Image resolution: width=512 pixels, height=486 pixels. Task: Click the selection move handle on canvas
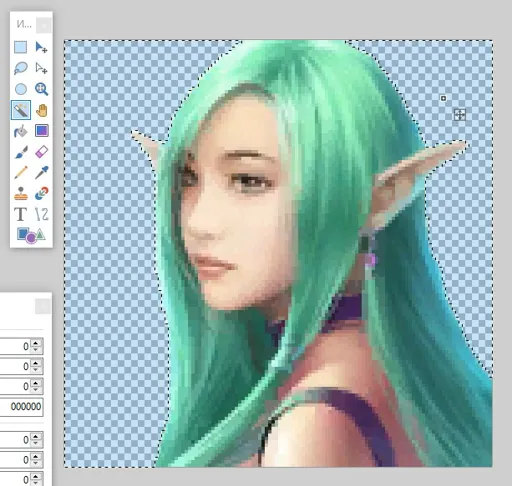(460, 115)
